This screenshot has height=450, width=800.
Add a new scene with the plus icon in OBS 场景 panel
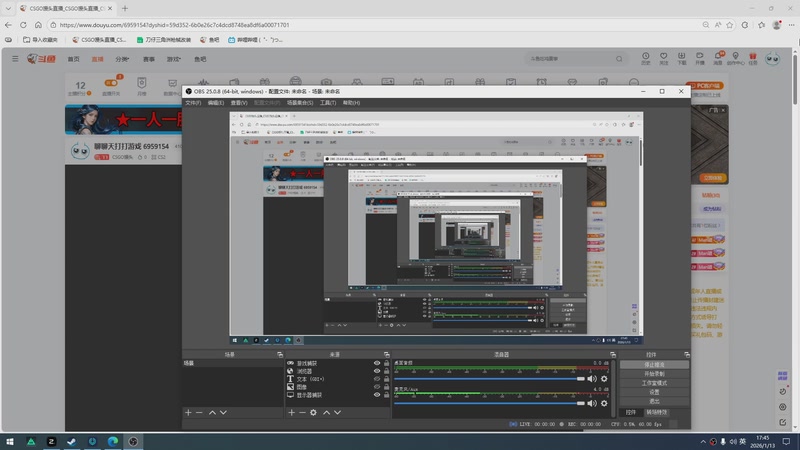click(x=188, y=412)
